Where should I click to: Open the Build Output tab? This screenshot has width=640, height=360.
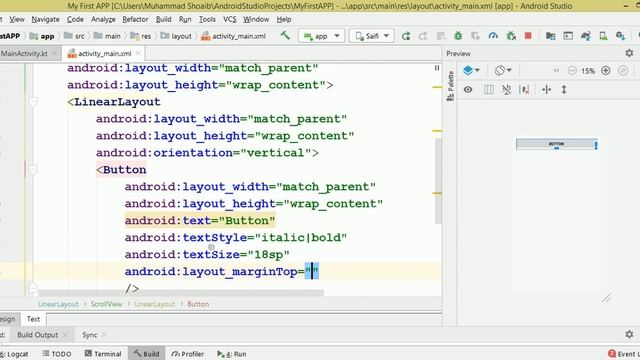38,335
